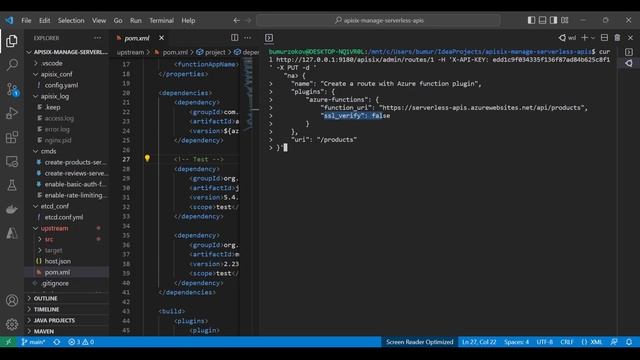Open errors and warnings status indicator
Image resolution: width=640 pixels, height=360 pixels.
[81, 342]
